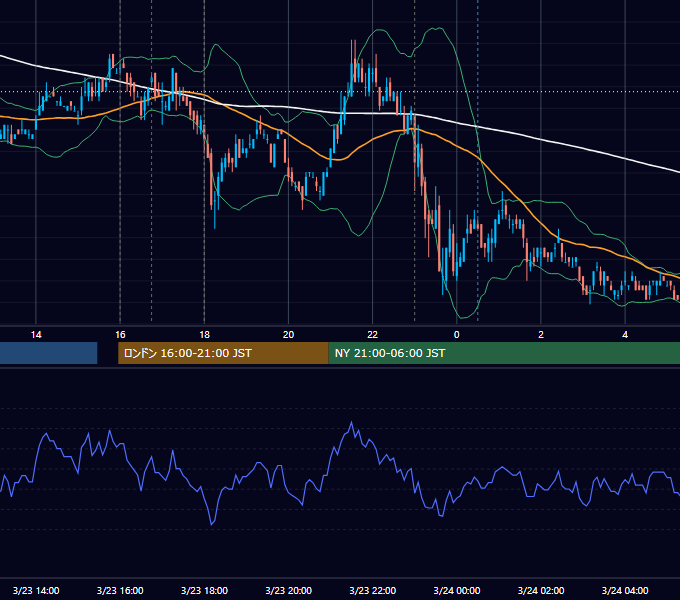
Task: Click the 3/24 02:00 time label
Action: [x=541, y=590]
